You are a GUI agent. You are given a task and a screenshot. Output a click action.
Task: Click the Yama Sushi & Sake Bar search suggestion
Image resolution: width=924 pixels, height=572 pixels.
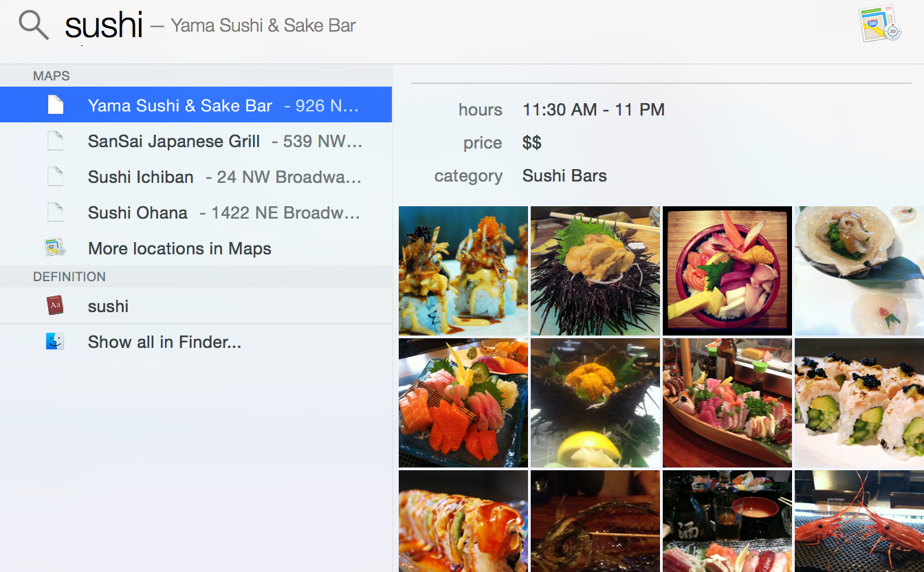pos(263,26)
